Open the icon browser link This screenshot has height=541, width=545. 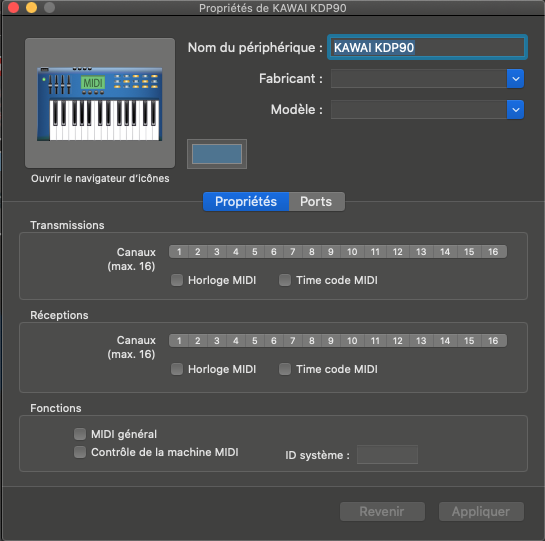pyautogui.click(x=100, y=178)
